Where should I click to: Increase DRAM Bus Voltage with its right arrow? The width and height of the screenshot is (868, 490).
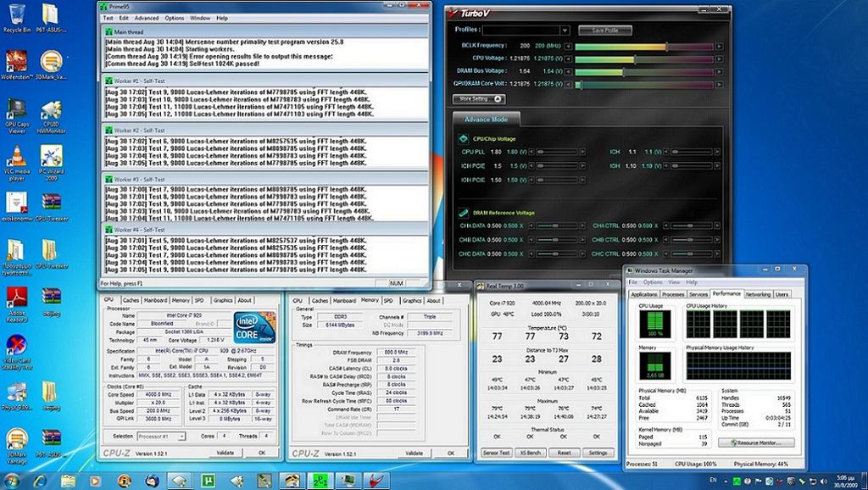coord(719,71)
